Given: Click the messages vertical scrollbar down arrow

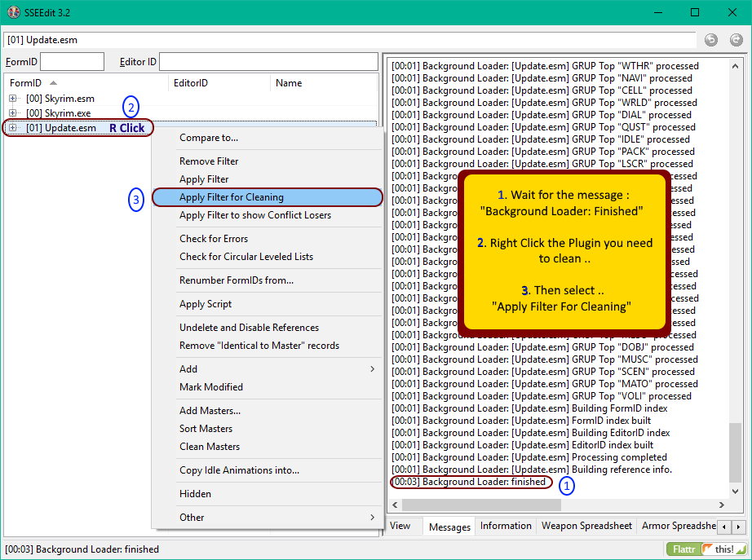Looking at the screenshot, I should point(735,491).
